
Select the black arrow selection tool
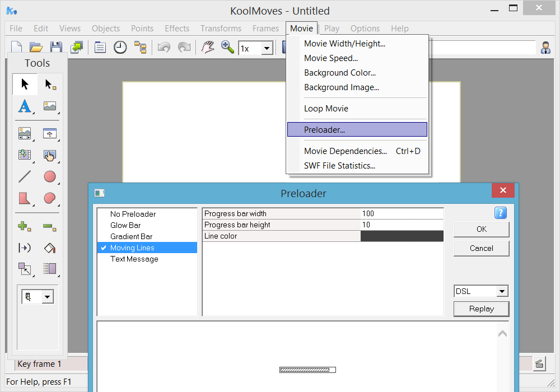[x=25, y=84]
